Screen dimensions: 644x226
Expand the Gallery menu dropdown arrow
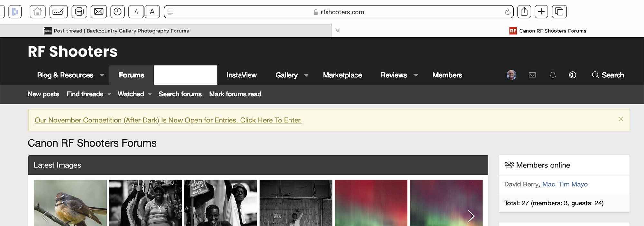(x=306, y=75)
